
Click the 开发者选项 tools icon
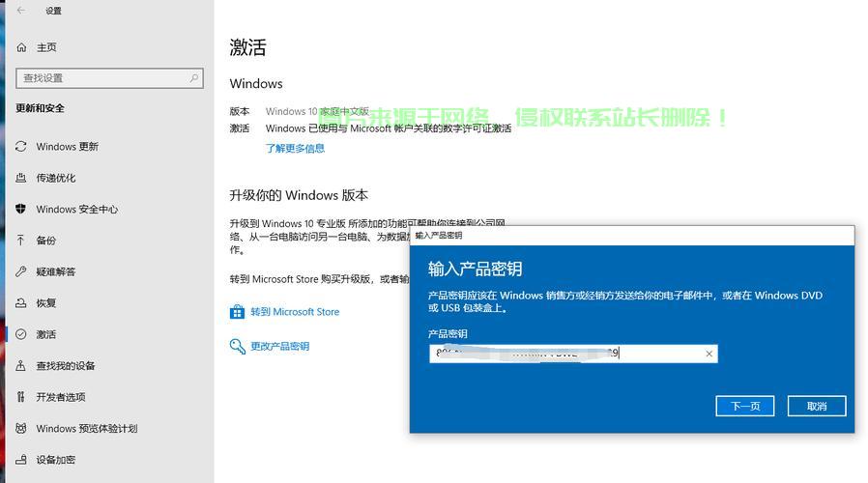tap(21, 397)
